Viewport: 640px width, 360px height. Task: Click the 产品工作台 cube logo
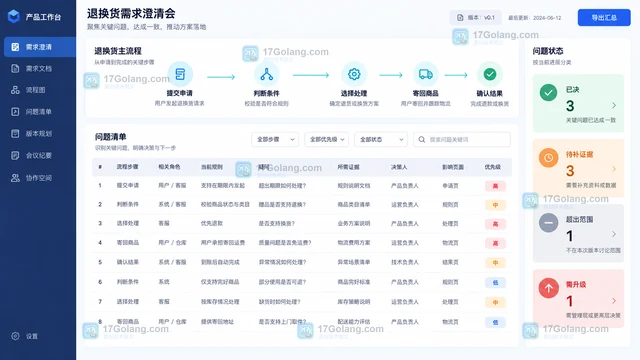click(x=13, y=16)
